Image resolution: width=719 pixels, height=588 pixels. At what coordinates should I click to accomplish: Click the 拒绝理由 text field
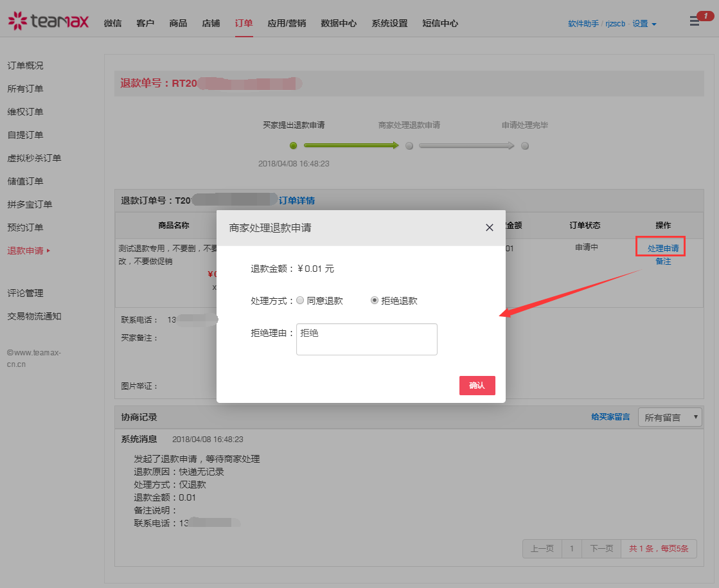366,339
